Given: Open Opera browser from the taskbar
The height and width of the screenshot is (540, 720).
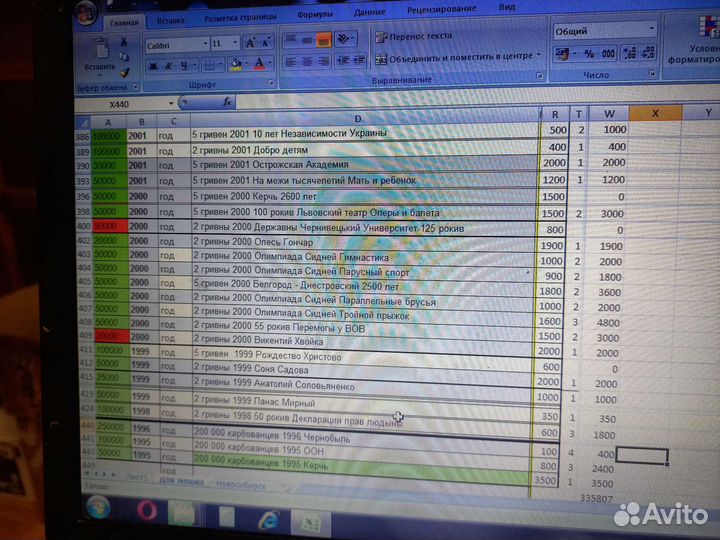Looking at the screenshot, I should [x=147, y=511].
